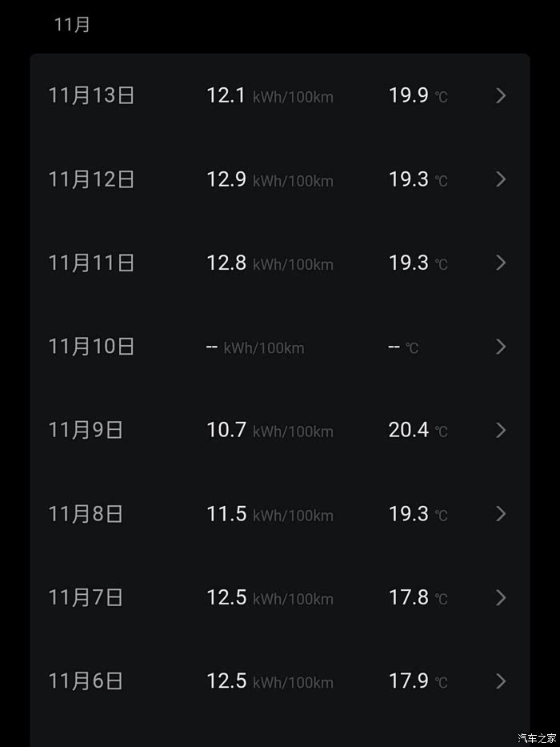Tap the chevron beside 11月11日
Viewport: 560px width, 747px height.
(501, 263)
